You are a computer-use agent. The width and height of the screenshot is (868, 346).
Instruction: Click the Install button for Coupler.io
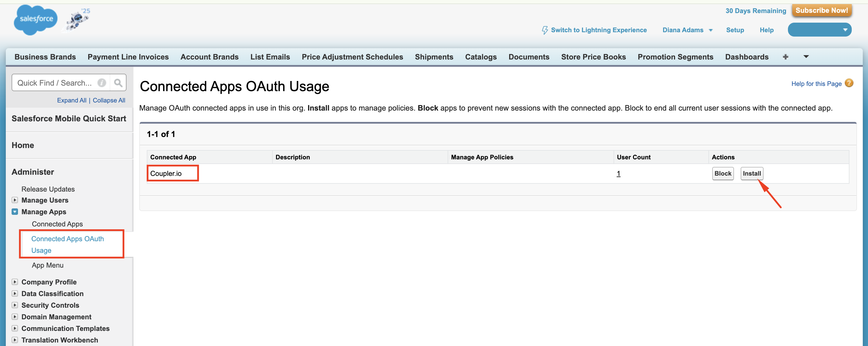tap(752, 173)
